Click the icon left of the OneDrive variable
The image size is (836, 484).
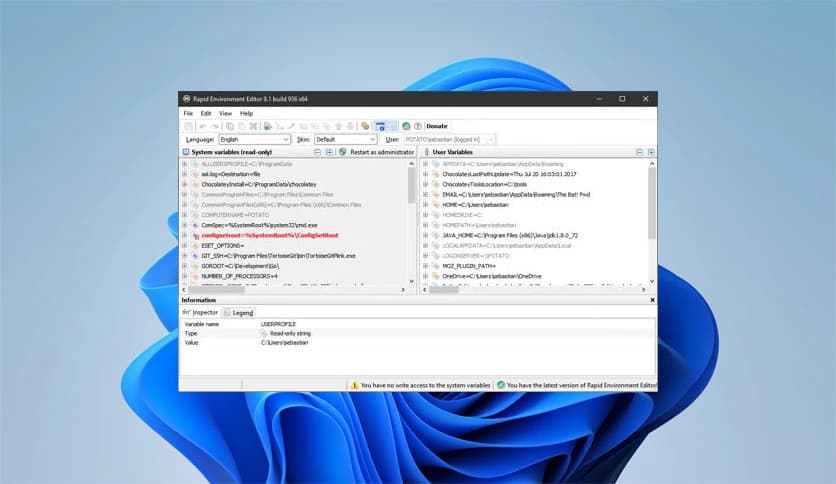coord(436,276)
